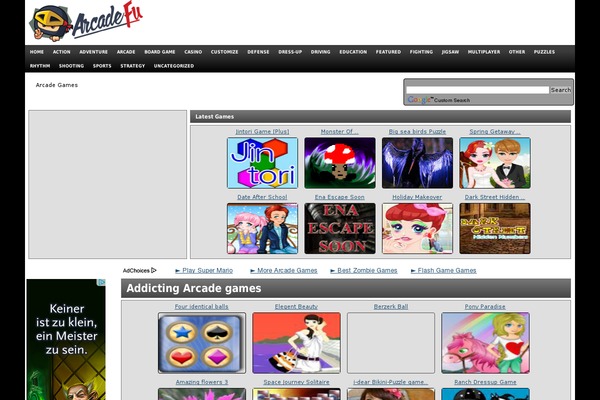Open the Holiday Makeover link
Viewport: 600px width, 400px height.
(417, 197)
